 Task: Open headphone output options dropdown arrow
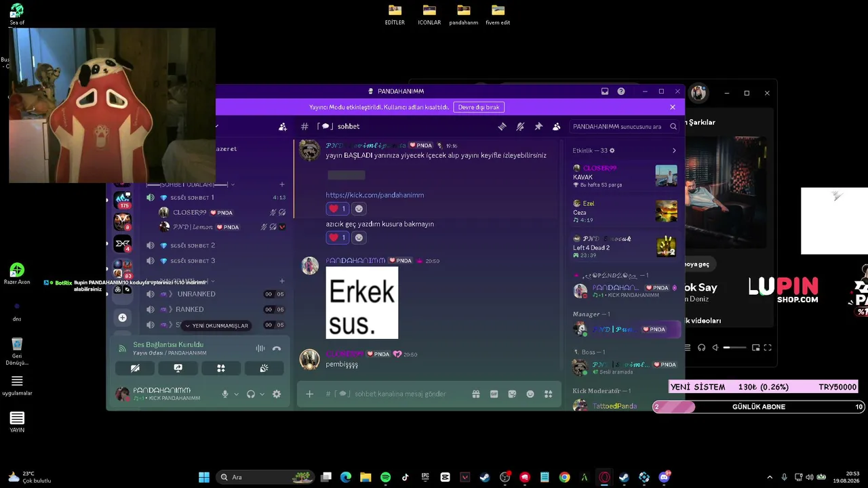point(262,394)
